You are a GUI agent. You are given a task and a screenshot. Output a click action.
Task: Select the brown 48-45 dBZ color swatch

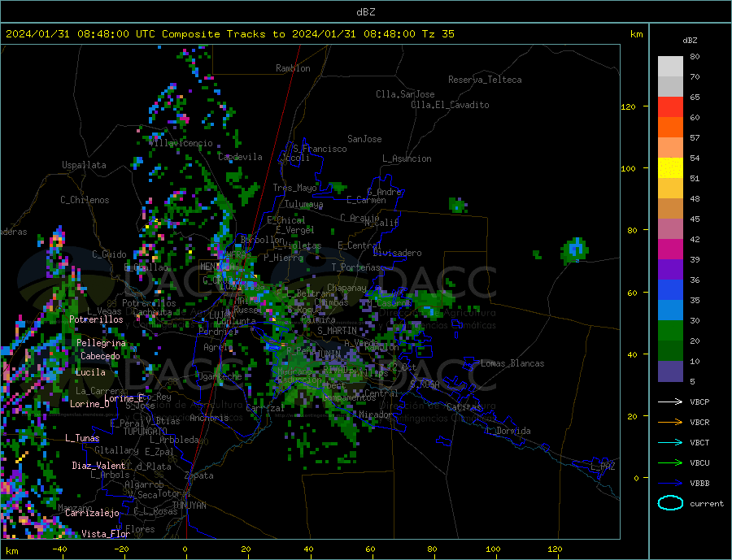pos(670,209)
